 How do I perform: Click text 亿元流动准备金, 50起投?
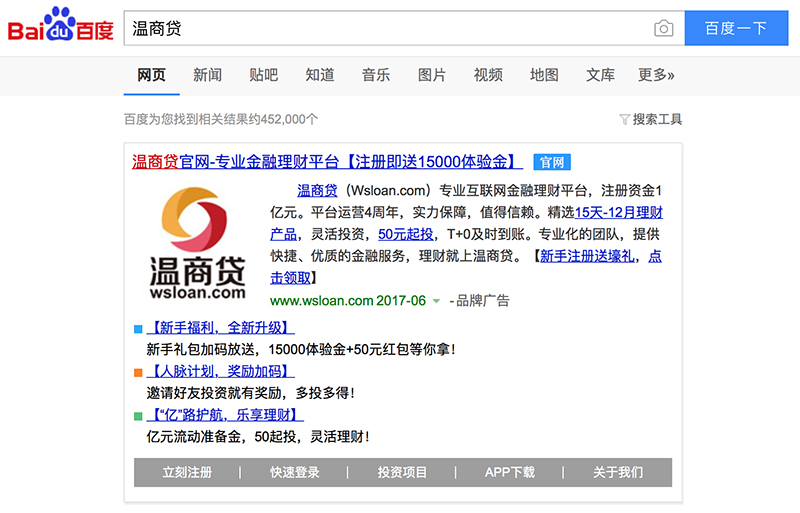(x=221, y=437)
